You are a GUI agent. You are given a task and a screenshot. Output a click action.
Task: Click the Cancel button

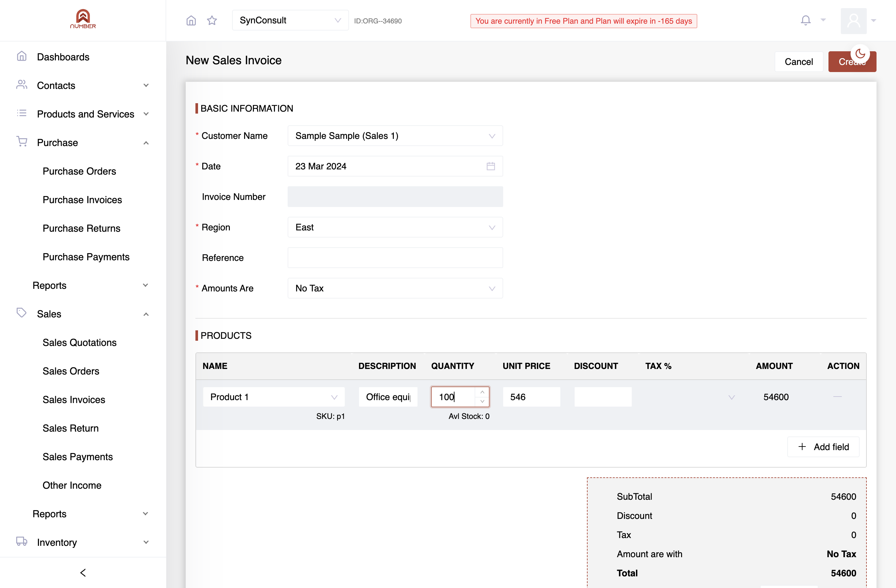coord(799,62)
